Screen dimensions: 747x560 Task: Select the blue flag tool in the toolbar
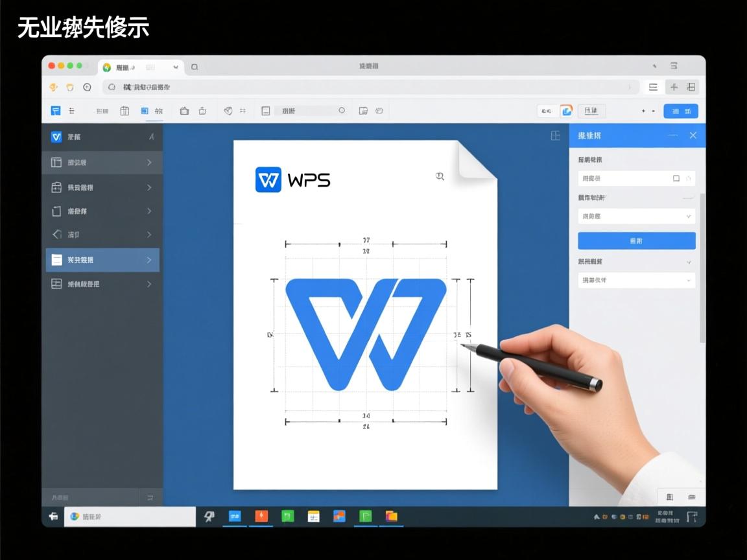click(x=56, y=110)
